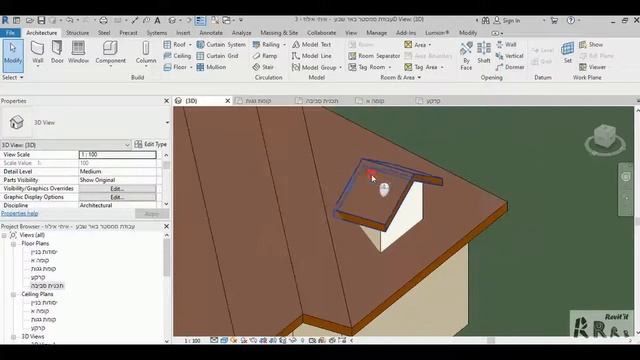Viewport: 640px width, 360px height.
Task: Click the Parts Visibility value Show Original
Action: tap(118, 180)
